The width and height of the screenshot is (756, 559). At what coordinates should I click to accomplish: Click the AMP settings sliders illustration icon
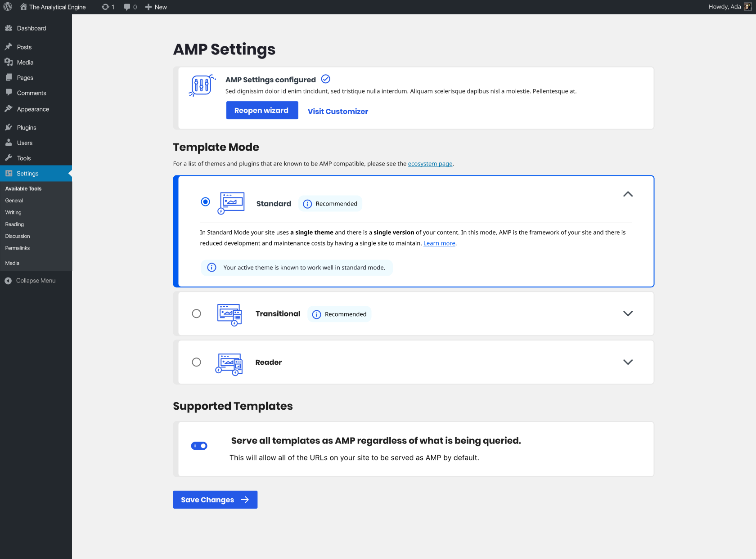pos(202,85)
